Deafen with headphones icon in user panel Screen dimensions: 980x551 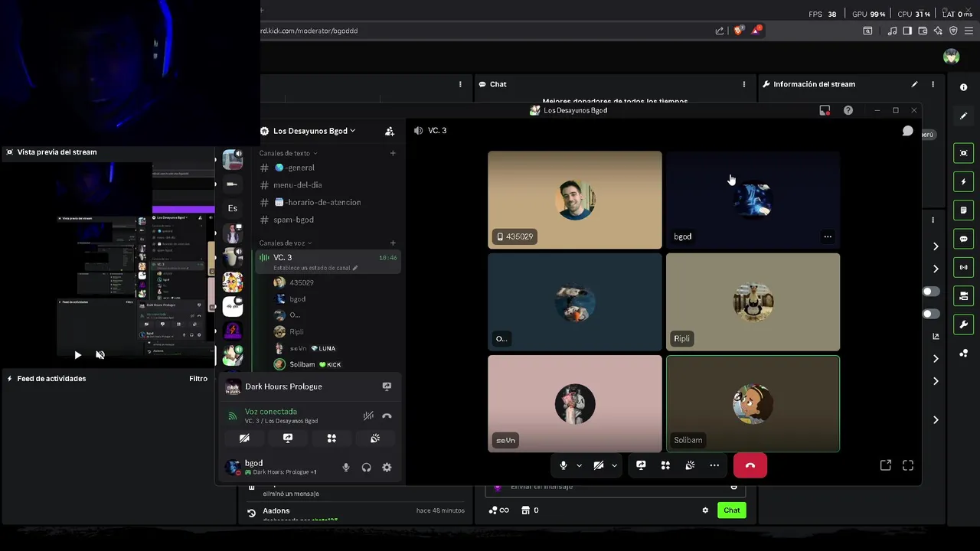click(367, 468)
